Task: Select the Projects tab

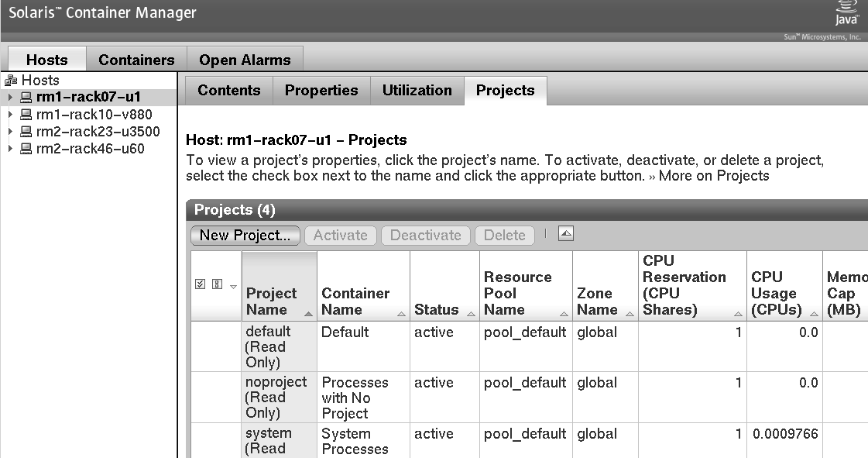Action: coord(506,90)
